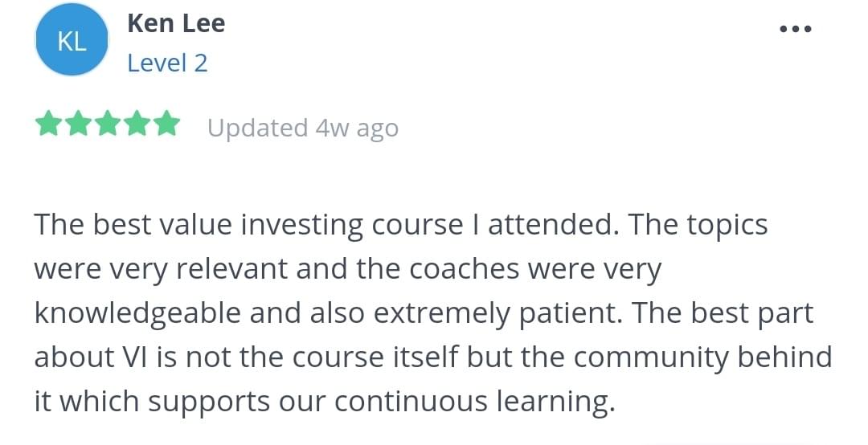Click the KL profile avatar circle

click(x=72, y=41)
